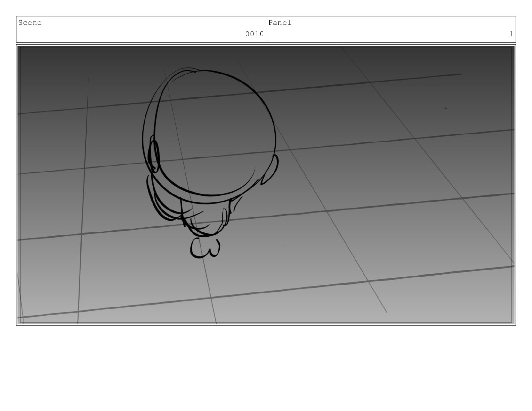Screen dimensions: 532x411
Task: Select the Panel label text
Action: (x=280, y=23)
